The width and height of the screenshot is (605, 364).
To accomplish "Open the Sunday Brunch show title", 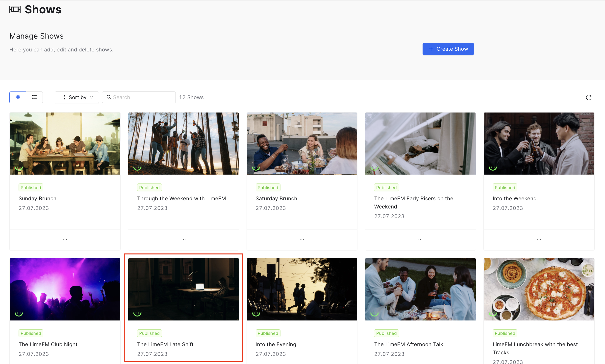I will 37,198.
